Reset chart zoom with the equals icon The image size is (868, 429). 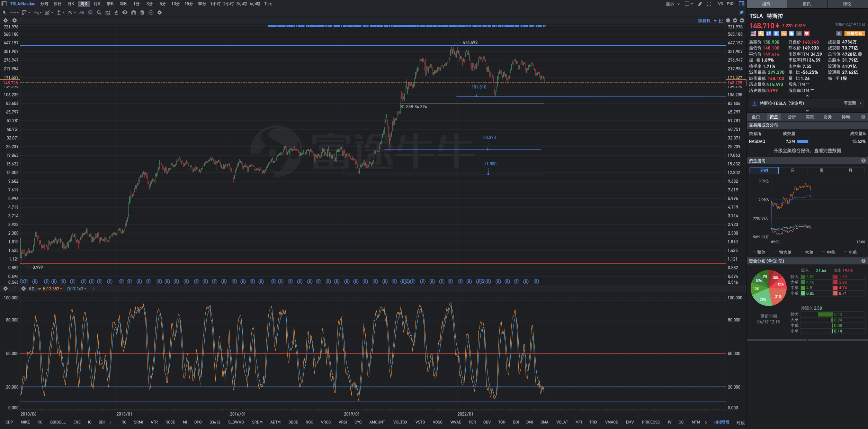(728, 21)
